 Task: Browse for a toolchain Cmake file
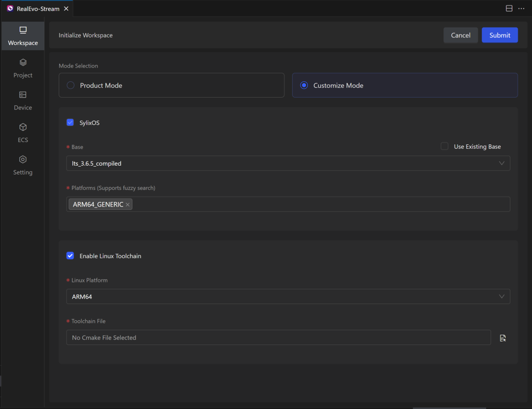coord(502,338)
